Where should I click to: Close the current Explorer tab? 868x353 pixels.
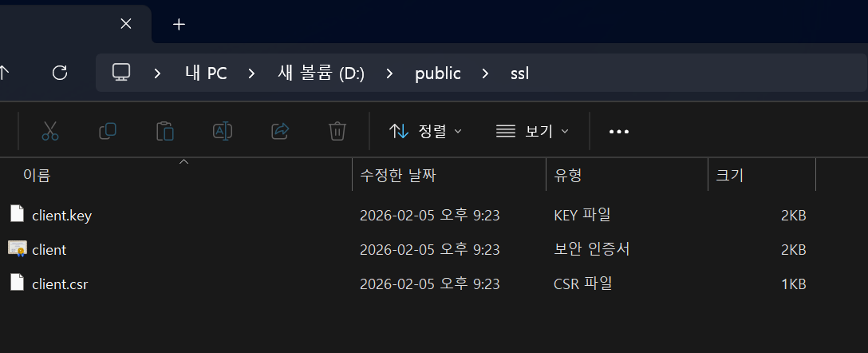(x=125, y=24)
